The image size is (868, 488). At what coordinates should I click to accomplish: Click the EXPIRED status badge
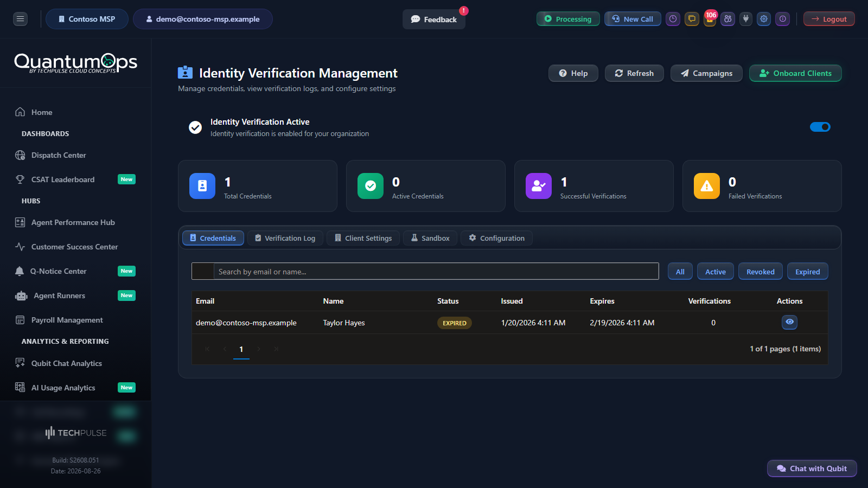(x=455, y=323)
